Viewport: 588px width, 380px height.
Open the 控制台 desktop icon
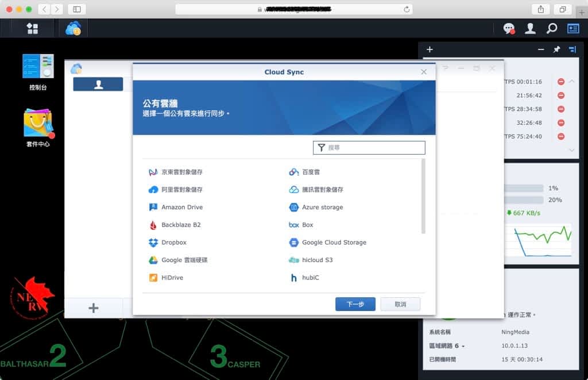point(38,72)
